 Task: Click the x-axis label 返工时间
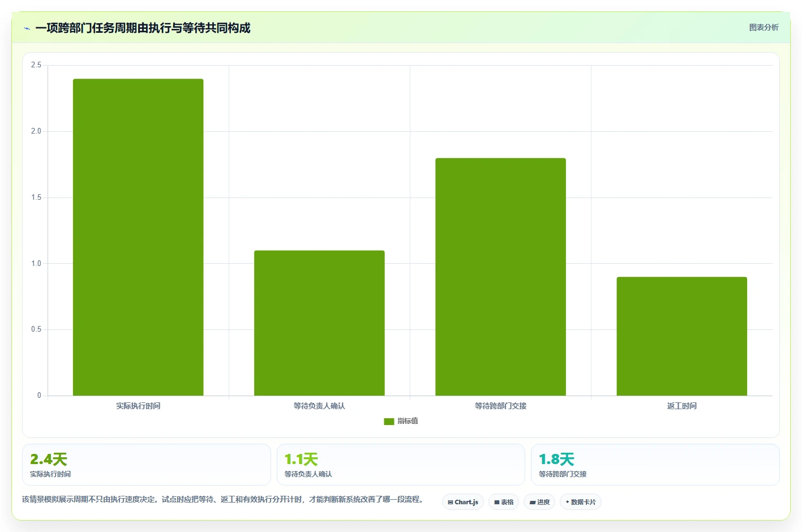pyautogui.click(x=681, y=406)
